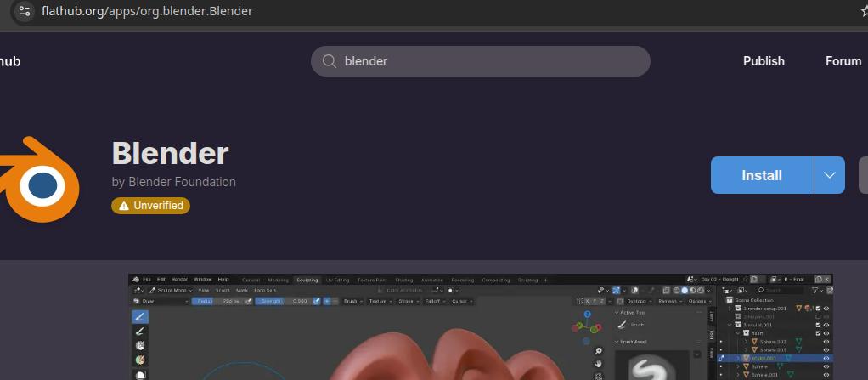
Task: Select the fourth multicolor sculpt brush icon
Action: pos(139,360)
